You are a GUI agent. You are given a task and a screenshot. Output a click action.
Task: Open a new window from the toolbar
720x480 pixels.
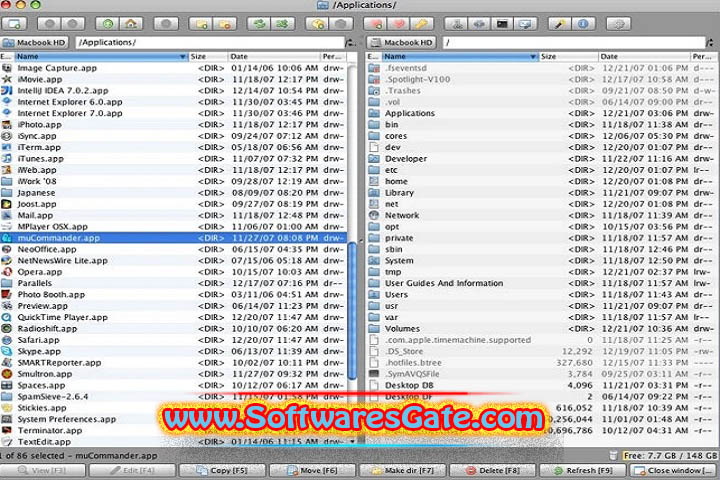tap(14, 24)
